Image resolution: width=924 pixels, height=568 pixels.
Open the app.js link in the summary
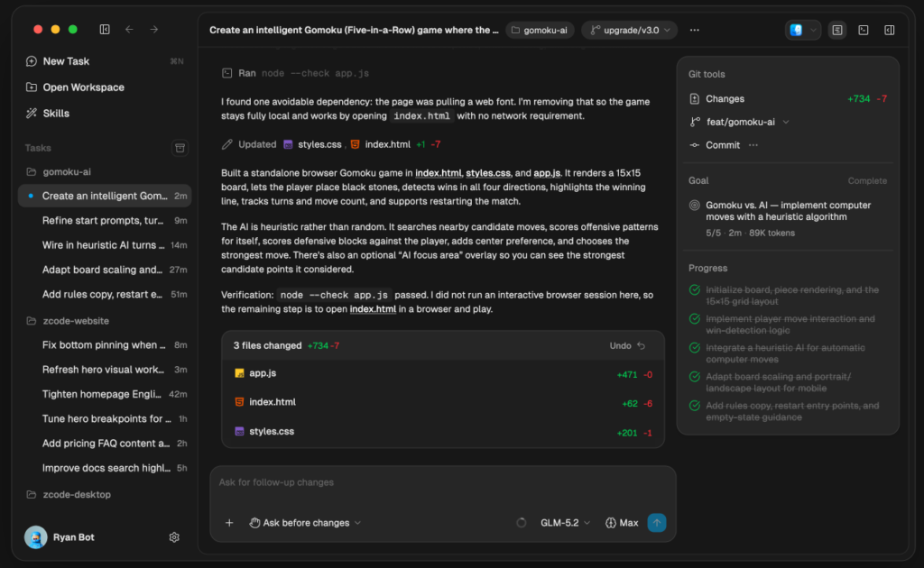click(547, 173)
